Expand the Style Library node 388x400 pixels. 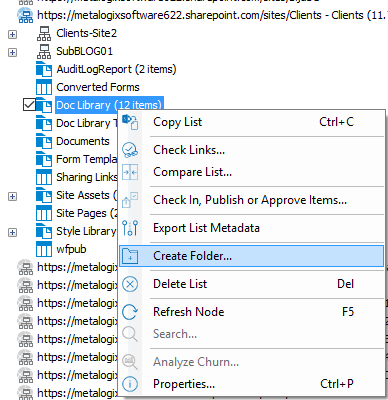[12, 232]
